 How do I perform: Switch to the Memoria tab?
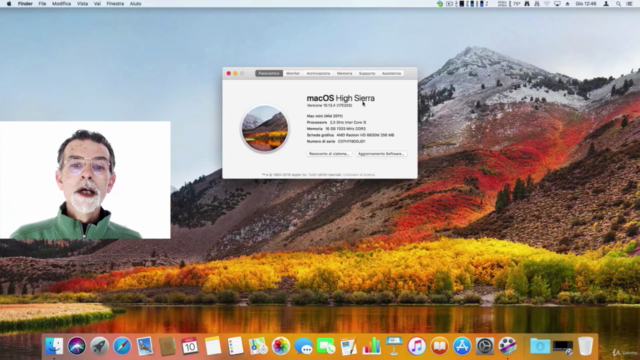click(x=344, y=73)
